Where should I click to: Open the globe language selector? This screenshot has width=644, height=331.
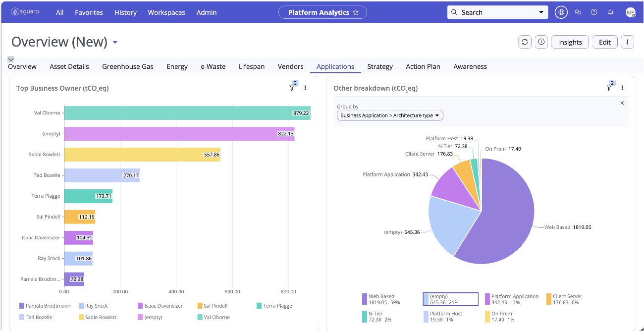561,12
